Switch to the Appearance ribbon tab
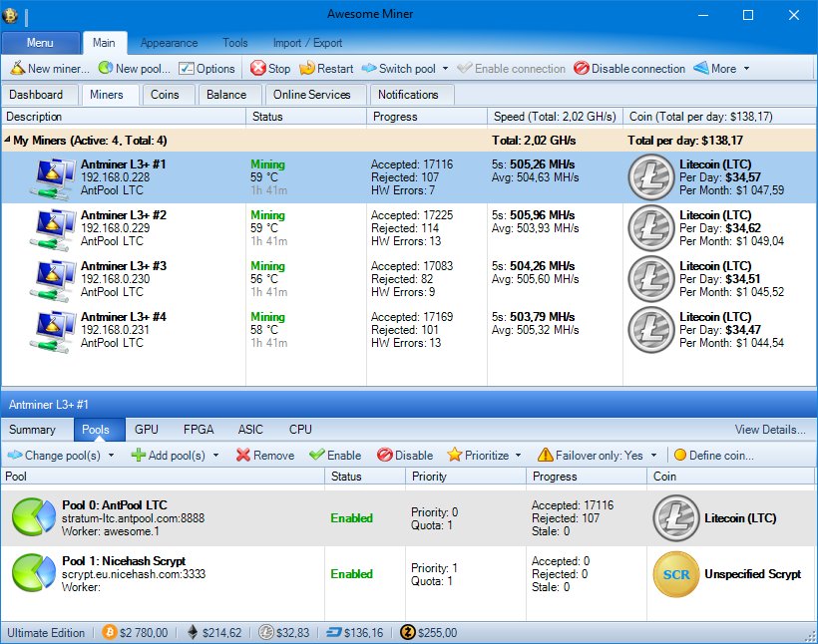 coord(169,43)
